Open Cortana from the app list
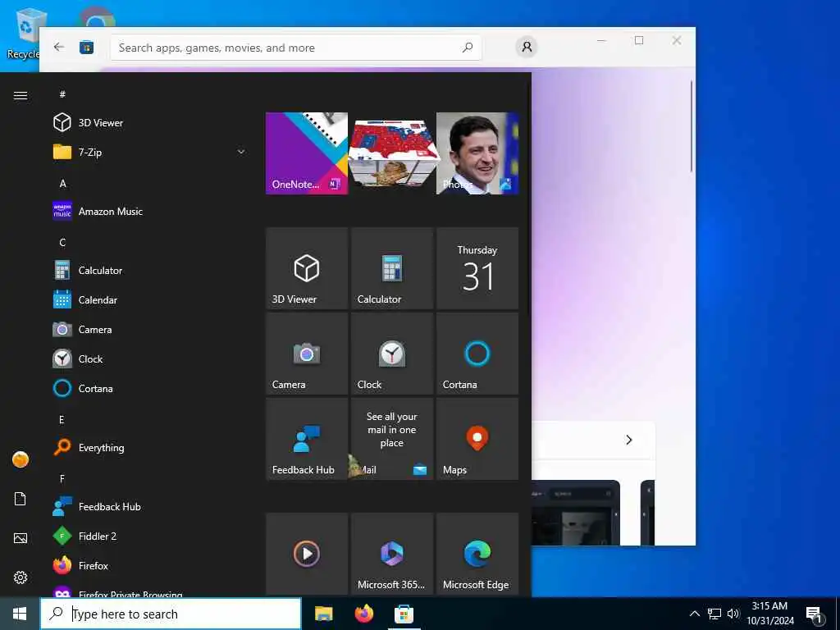This screenshot has height=630, width=840. tap(150, 388)
